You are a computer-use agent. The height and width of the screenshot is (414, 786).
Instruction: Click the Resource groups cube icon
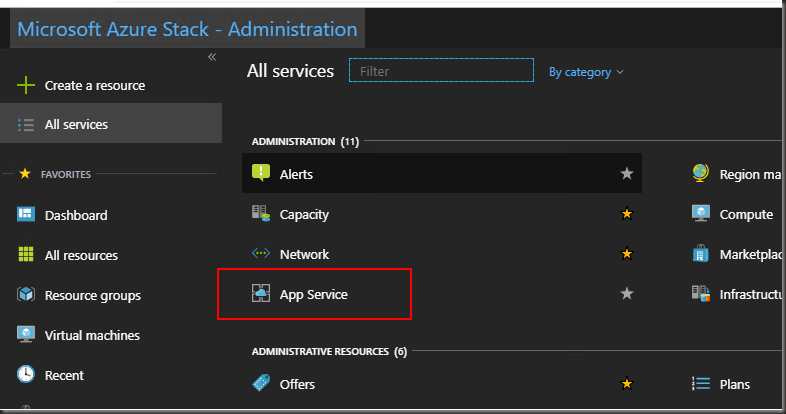pos(27,295)
